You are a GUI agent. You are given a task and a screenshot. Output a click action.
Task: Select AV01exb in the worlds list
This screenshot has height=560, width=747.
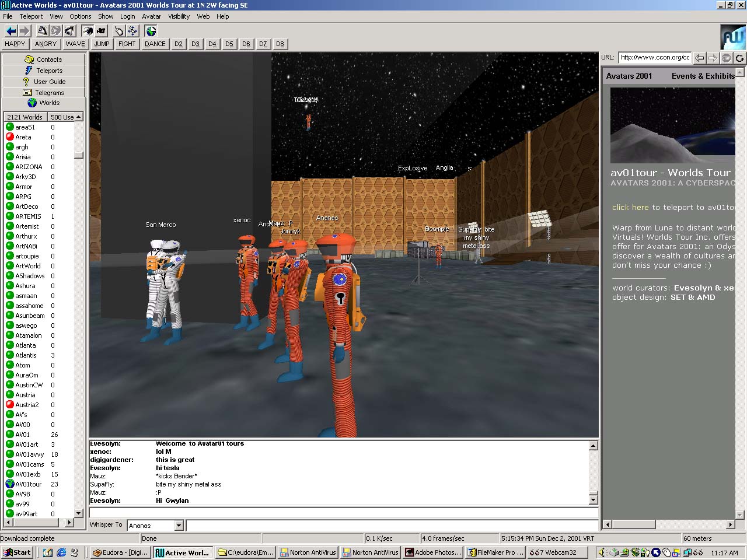point(28,474)
